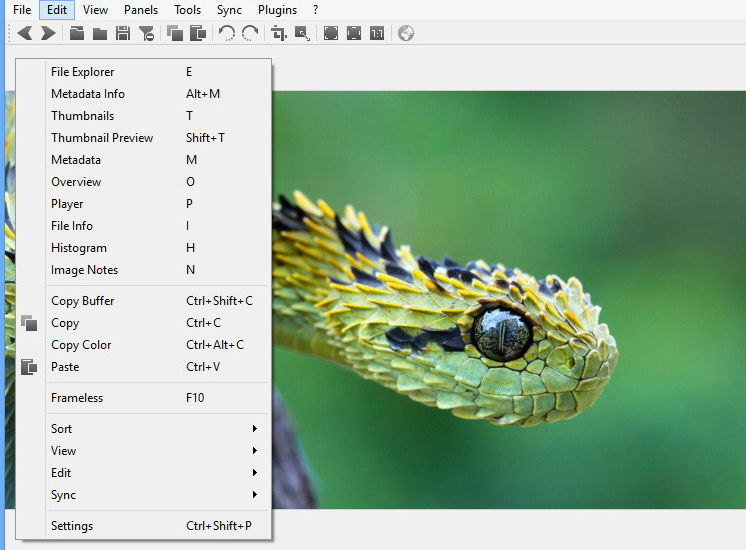The height and width of the screenshot is (550, 746).
Task: Choose Copy Buffer from menu
Action: 144,301
